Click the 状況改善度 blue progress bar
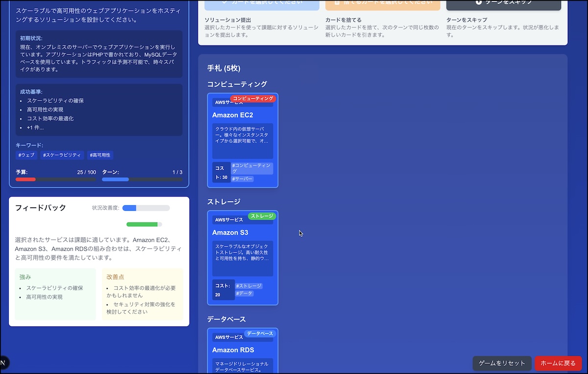 coord(146,208)
